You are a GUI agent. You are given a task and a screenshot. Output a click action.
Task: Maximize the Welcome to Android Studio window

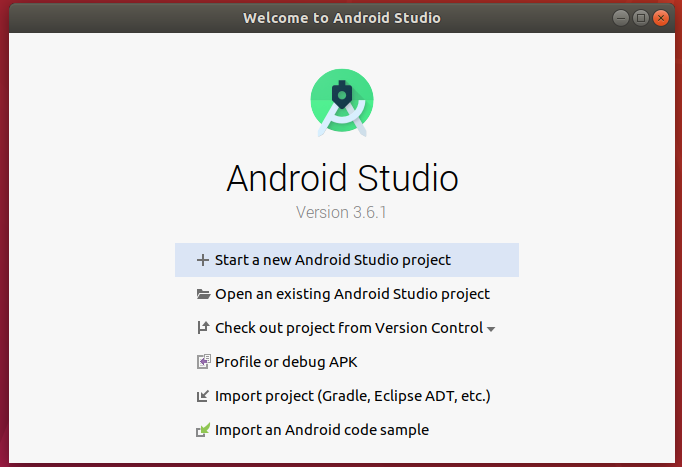pos(641,18)
